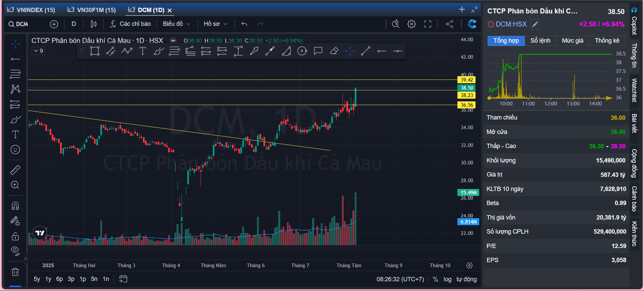Open chart settings gear in top toolbar
The width and height of the screenshot is (644, 291).
pyautogui.click(x=411, y=24)
